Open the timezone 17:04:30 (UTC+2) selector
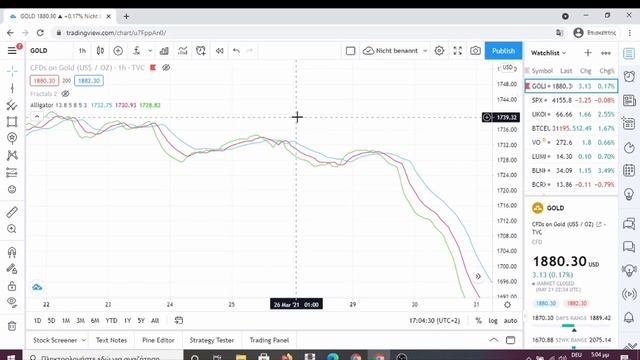 (x=434, y=321)
